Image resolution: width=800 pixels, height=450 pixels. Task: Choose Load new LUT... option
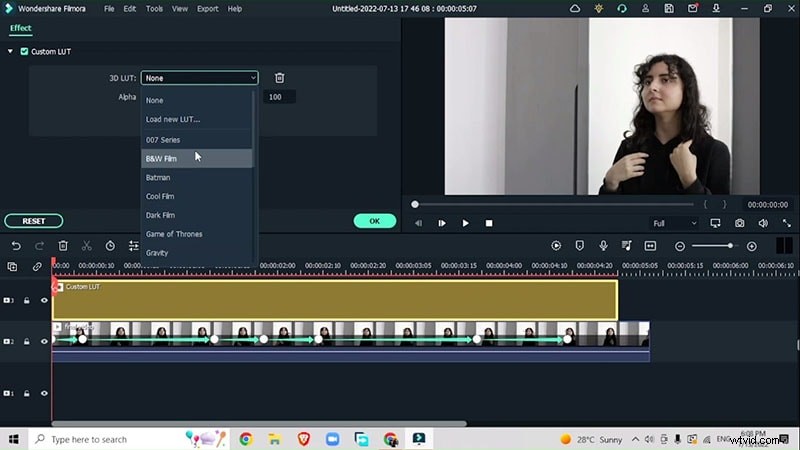(x=196, y=119)
